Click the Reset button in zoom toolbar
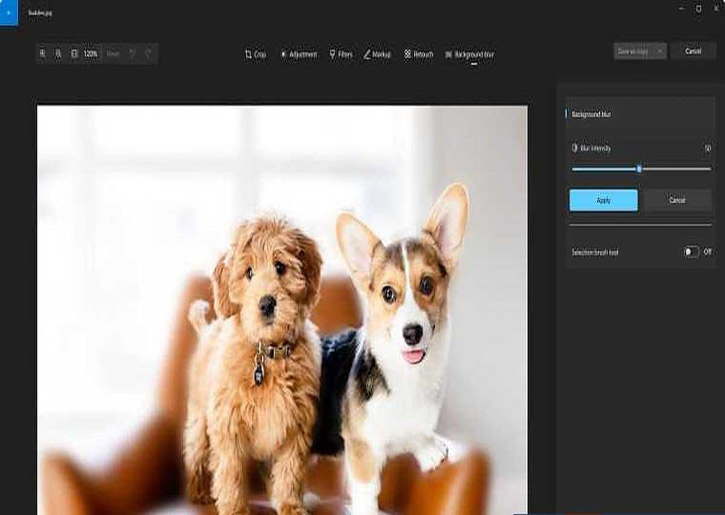 (x=112, y=53)
